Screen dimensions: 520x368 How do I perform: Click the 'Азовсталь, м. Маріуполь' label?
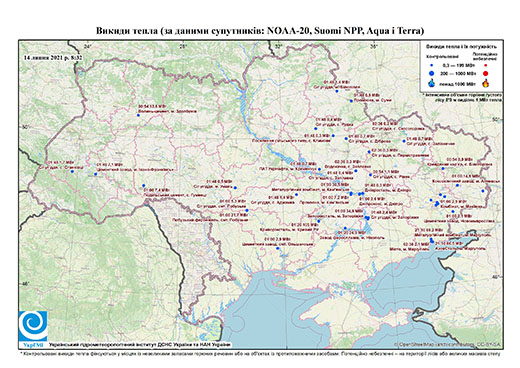[460, 248]
